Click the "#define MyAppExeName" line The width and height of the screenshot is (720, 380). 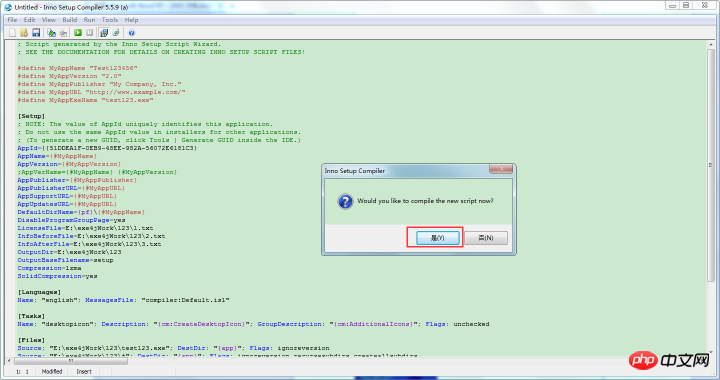click(x=85, y=100)
